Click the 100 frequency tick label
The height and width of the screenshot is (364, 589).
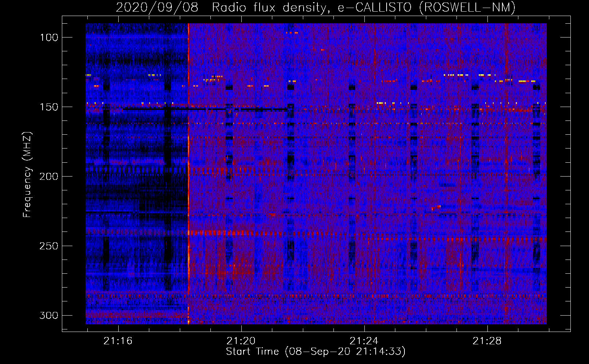(49, 37)
